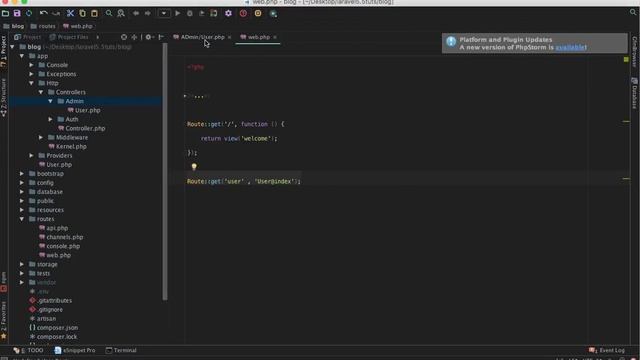Click the red circular toolbar icon
640x360 pixels.
click(243, 13)
